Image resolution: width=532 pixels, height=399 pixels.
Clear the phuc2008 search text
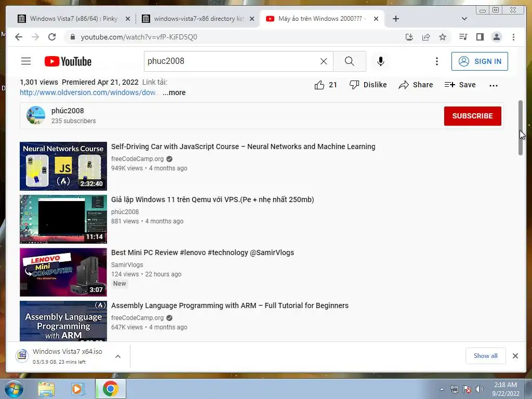[x=324, y=61]
